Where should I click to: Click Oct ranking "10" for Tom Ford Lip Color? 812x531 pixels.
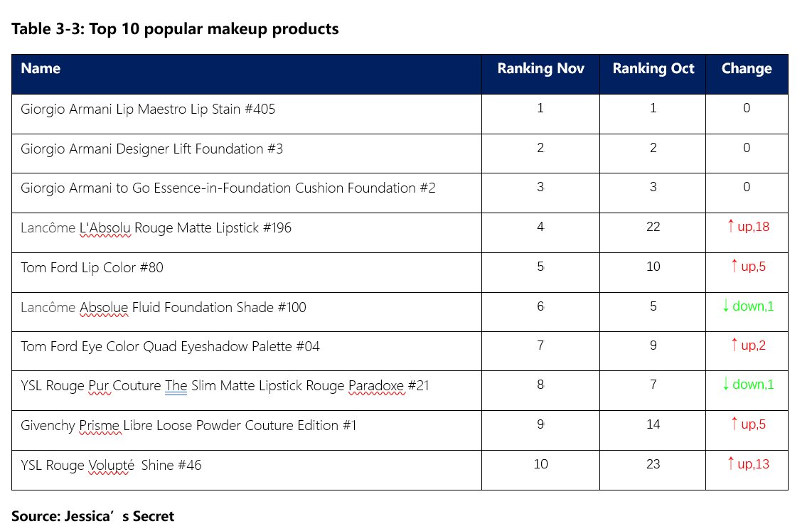pyautogui.click(x=653, y=267)
